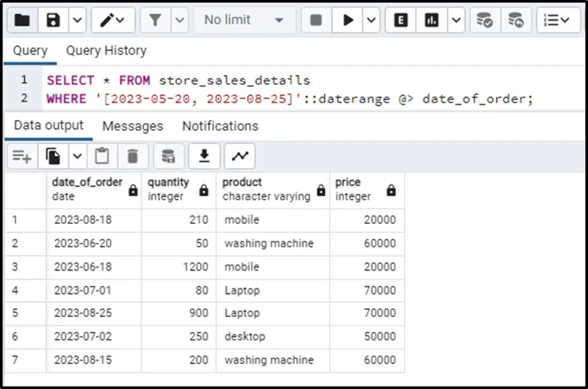This screenshot has width=588, height=389.
Task: Download results with the save-to-file icon
Action: pyautogui.click(x=205, y=156)
